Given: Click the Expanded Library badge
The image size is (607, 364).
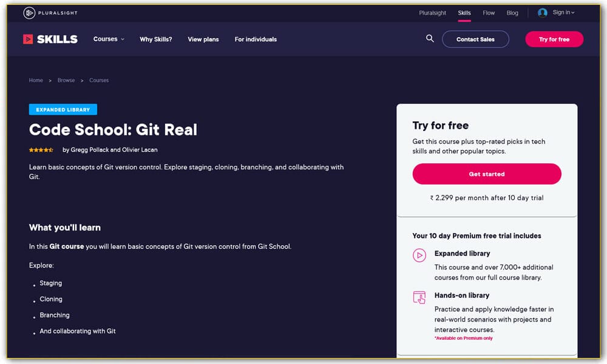Looking at the screenshot, I should tap(63, 110).
